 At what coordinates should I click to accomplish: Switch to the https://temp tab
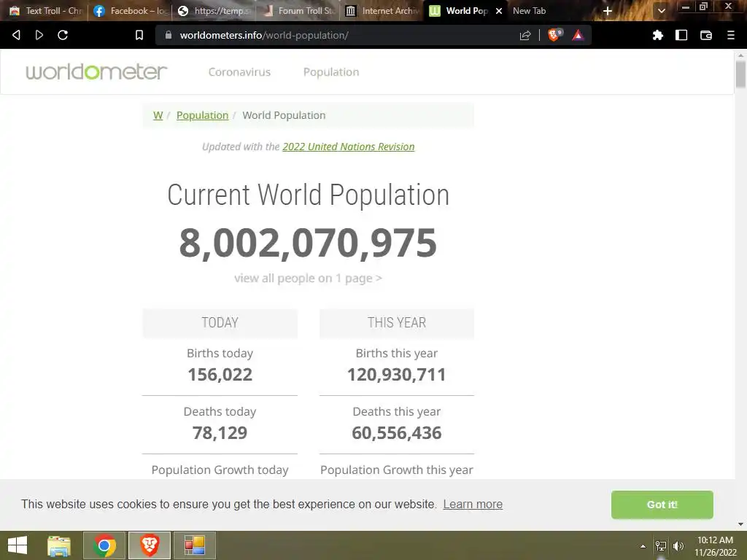(x=214, y=11)
